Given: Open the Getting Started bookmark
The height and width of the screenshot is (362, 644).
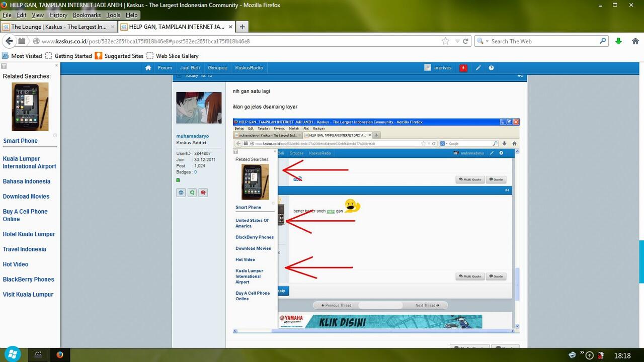Looking at the screenshot, I should pyautogui.click(x=68, y=56).
